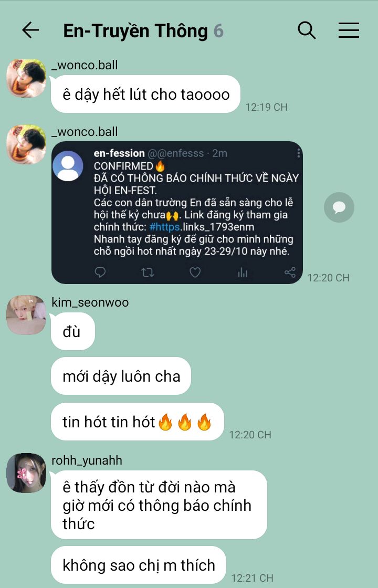
Task: Like the tweet with the heart icon
Action: click(195, 272)
